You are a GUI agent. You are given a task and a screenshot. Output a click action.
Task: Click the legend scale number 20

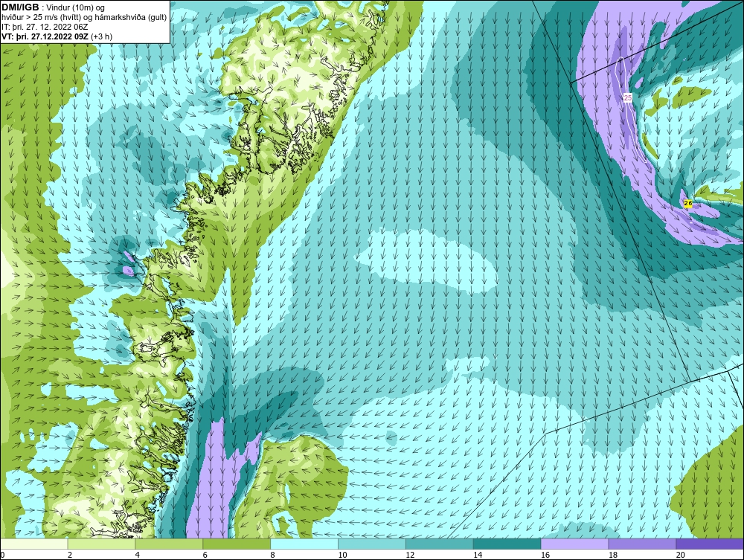point(681,555)
